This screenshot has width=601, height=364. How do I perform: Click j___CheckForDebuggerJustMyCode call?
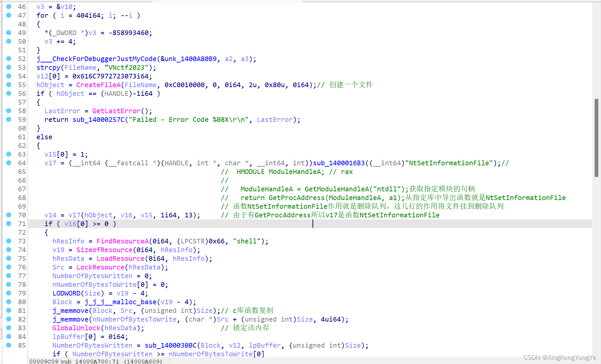point(96,59)
